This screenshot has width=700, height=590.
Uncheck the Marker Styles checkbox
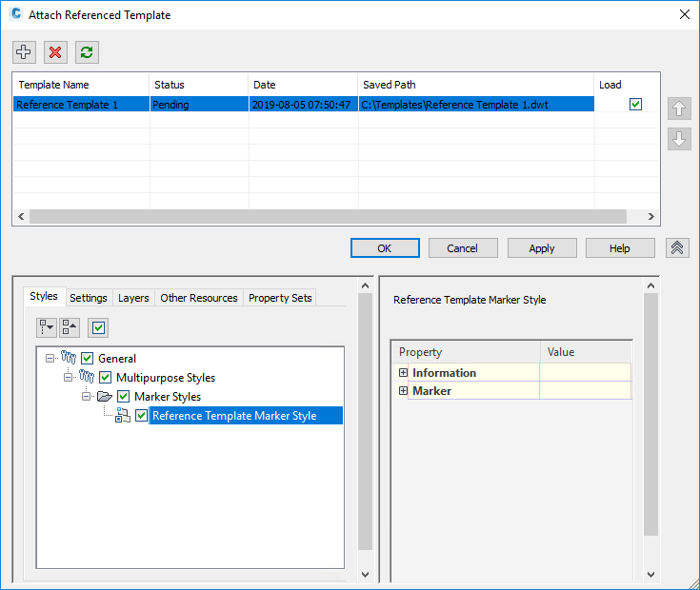(x=123, y=396)
